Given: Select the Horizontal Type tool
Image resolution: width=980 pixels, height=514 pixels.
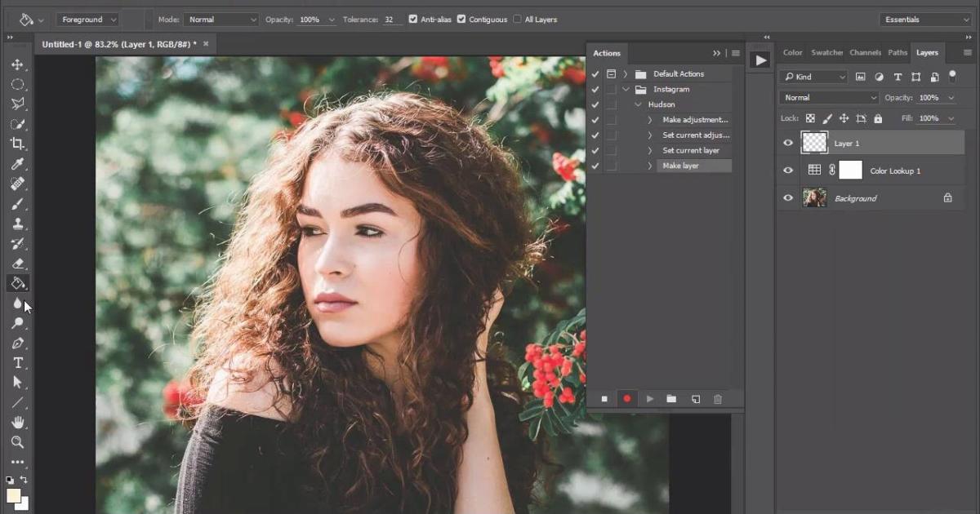Looking at the screenshot, I should point(18,363).
